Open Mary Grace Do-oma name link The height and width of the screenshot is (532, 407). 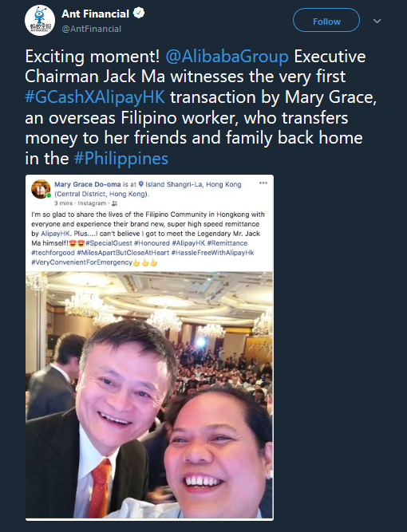coord(88,184)
